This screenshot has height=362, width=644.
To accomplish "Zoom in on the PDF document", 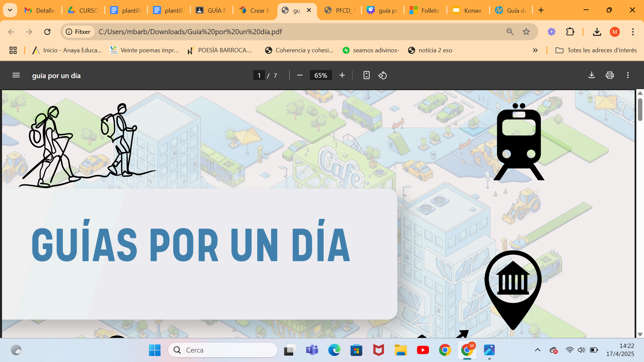I will pos(342,75).
